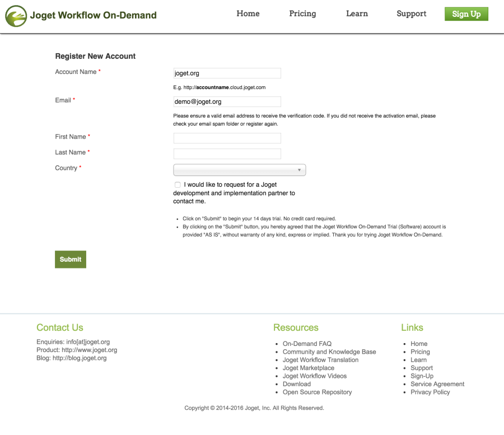Click Pricing in footer Links
This screenshot has height=435, width=504.
420,351
